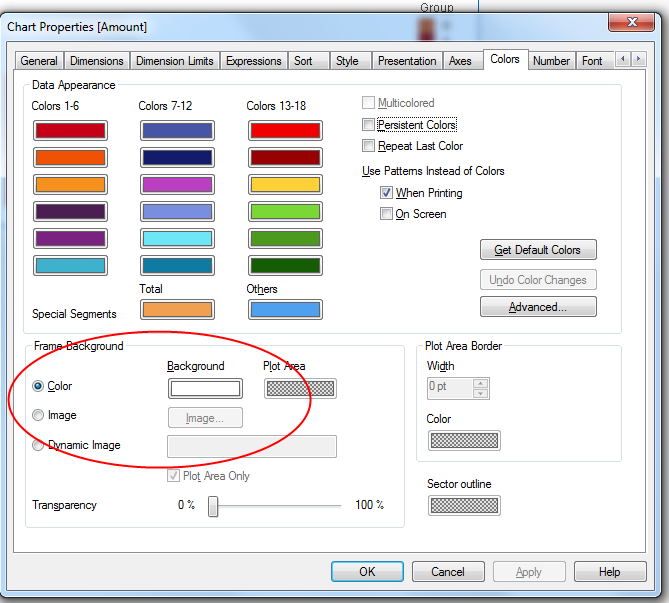Edit the purple swatch in Colors 1-6
The height and width of the screenshot is (603, 669).
[70, 239]
